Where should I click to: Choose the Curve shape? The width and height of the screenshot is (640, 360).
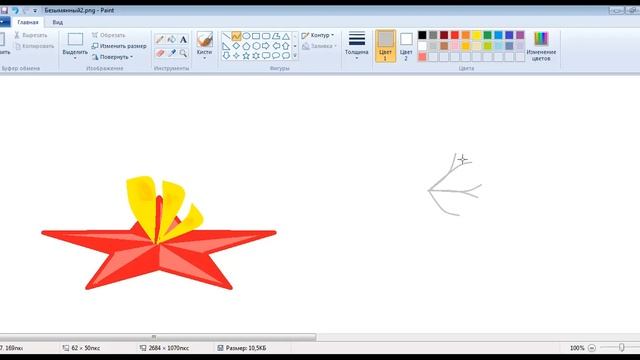pyautogui.click(x=236, y=36)
